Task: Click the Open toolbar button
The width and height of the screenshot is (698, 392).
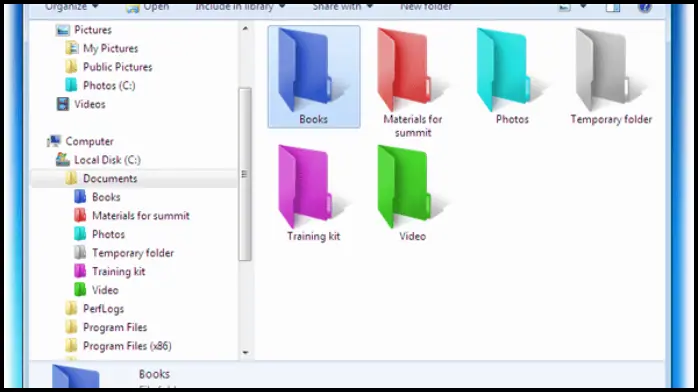Action: (x=147, y=7)
